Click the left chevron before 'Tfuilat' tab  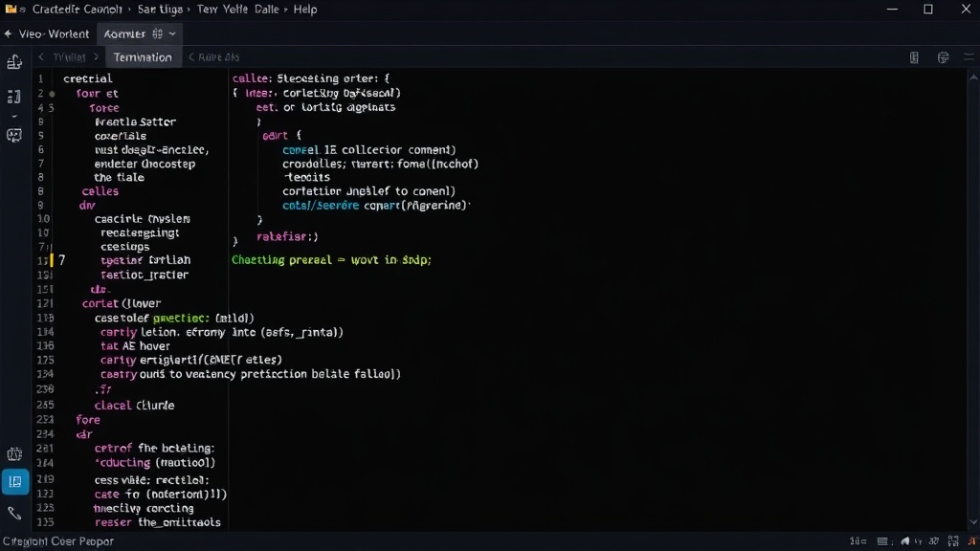pyautogui.click(x=41, y=56)
